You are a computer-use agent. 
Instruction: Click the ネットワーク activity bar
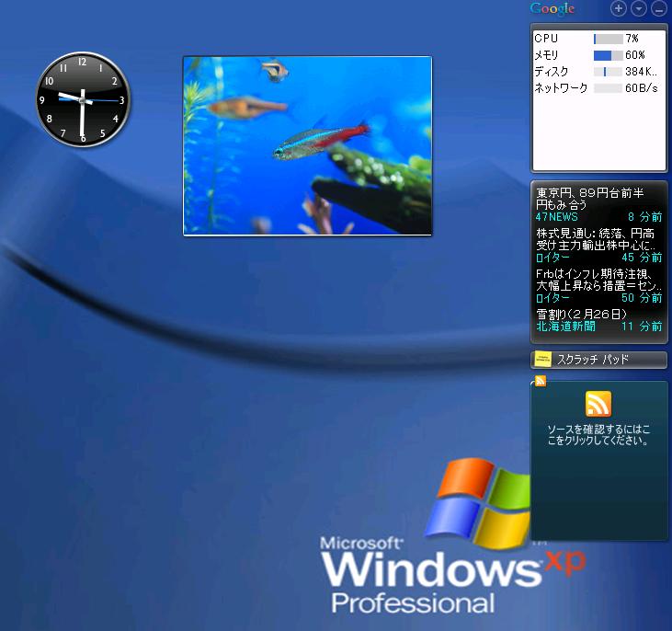pyautogui.click(x=608, y=88)
